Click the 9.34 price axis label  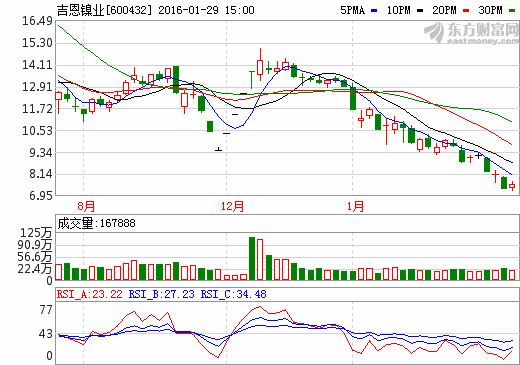coord(41,153)
